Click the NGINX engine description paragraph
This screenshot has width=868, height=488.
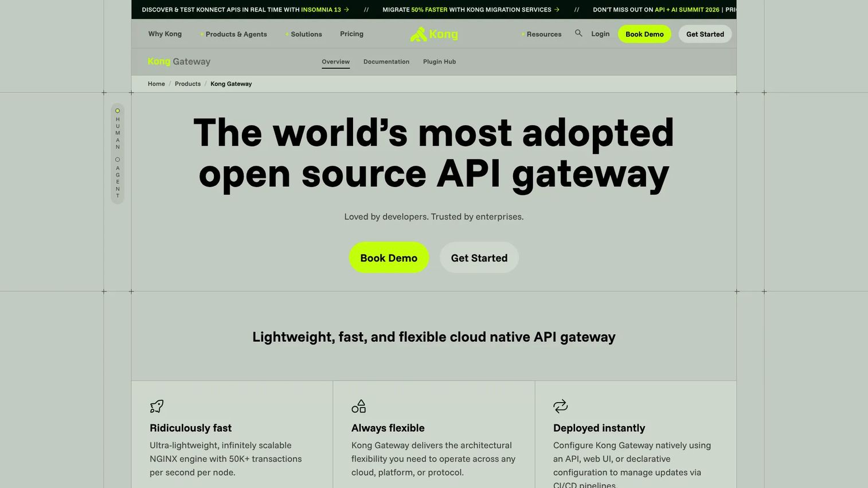[x=226, y=459]
